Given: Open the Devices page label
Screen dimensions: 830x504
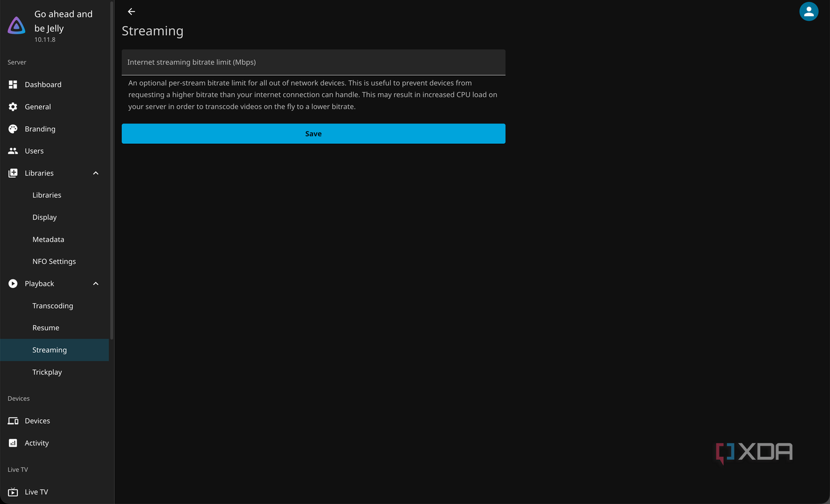Looking at the screenshot, I should (37, 420).
